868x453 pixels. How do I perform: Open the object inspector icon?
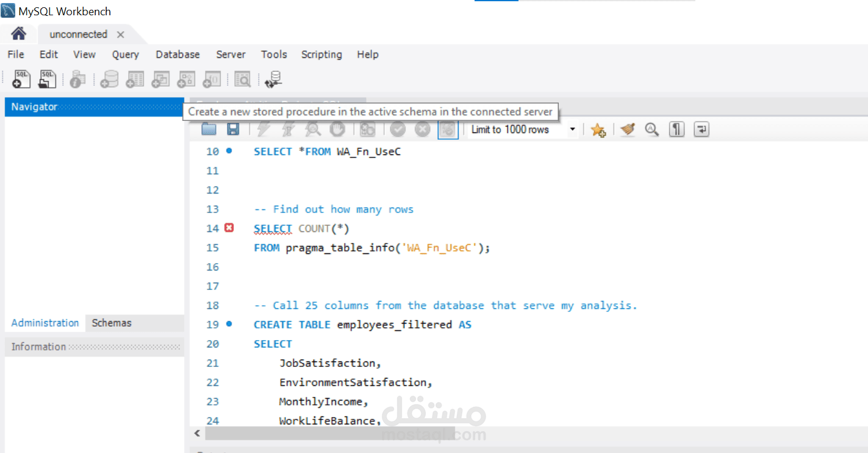point(77,79)
